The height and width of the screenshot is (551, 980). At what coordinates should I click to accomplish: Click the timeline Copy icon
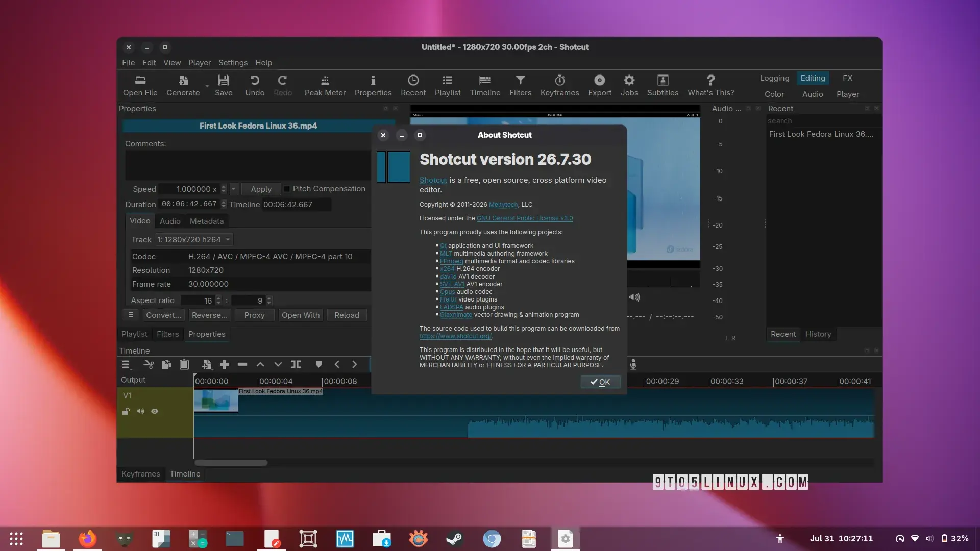click(x=166, y=364)
